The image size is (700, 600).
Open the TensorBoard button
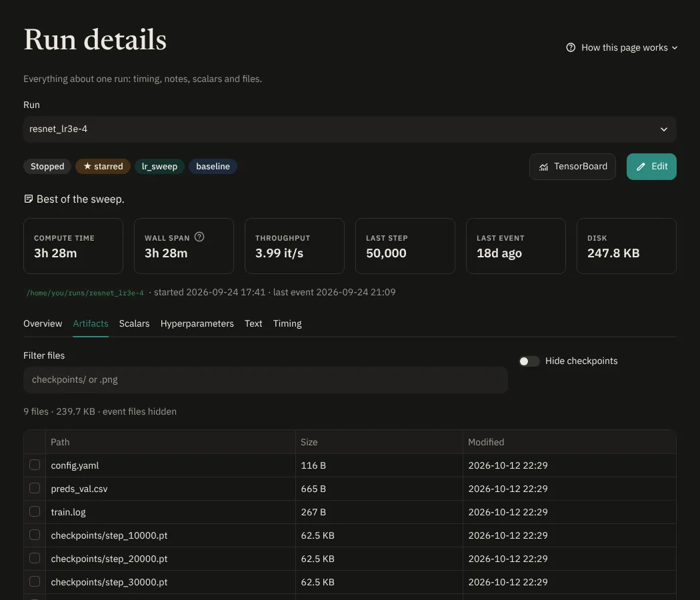tap(572, 167)
